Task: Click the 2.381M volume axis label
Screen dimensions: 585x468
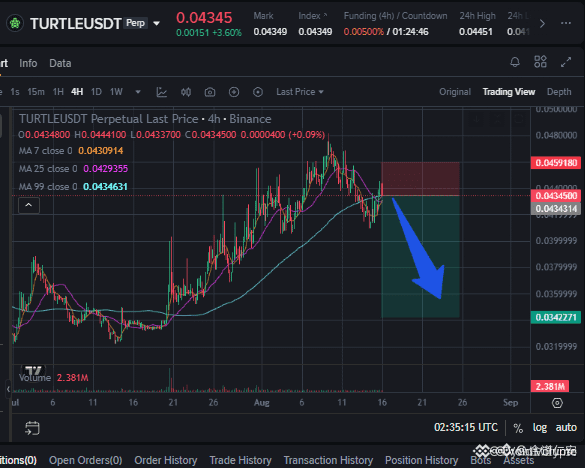Action: point(550,386)
